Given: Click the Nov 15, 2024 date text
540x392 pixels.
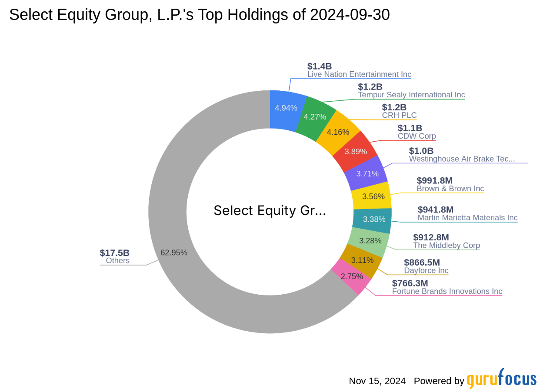Looking at the screenshot, I should 377,381.
